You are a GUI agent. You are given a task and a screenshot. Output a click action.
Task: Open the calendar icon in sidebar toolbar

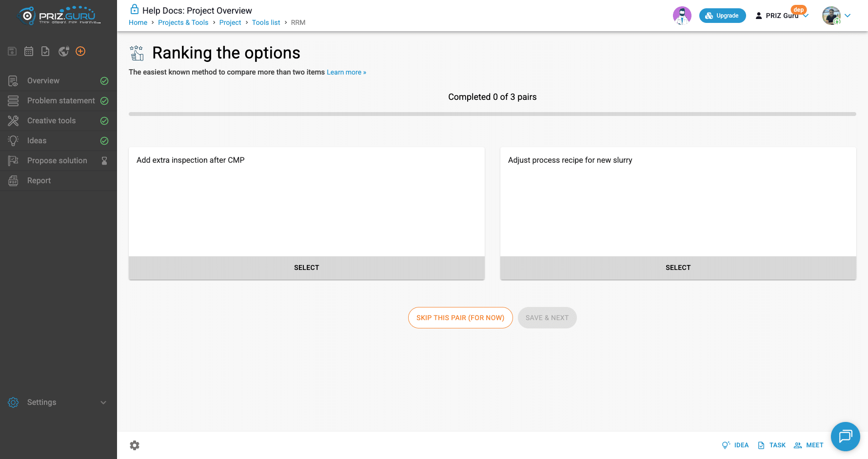click(x=29, y=51)
